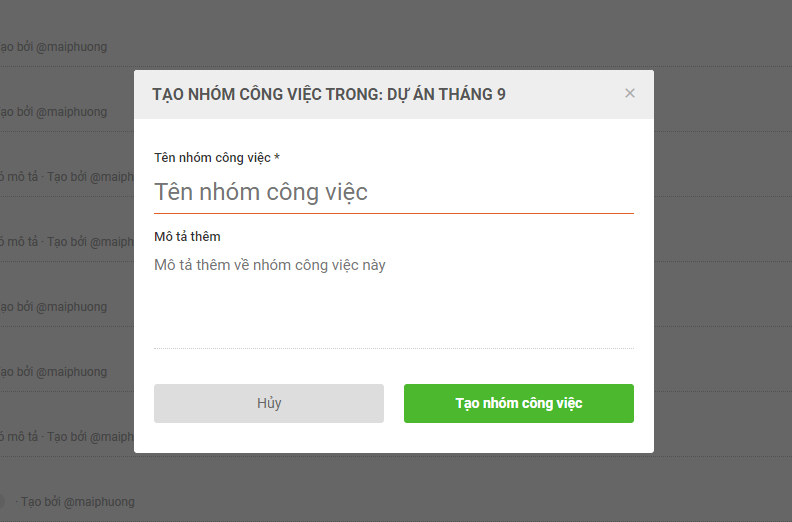792x522 pixels.
Task: Click the "Tên nhóm công việc *" field label
Action: coord(217,158)
